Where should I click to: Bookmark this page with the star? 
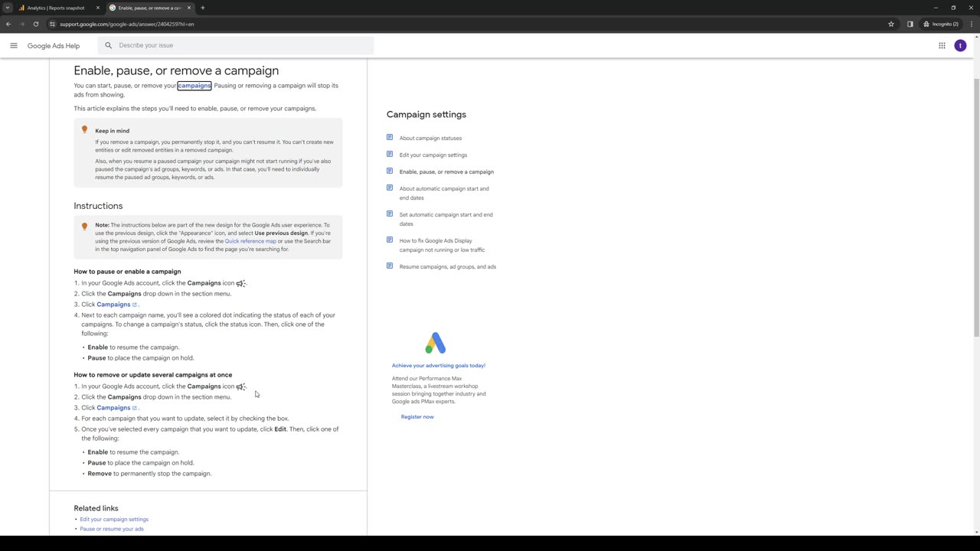[x=891, y=24]
